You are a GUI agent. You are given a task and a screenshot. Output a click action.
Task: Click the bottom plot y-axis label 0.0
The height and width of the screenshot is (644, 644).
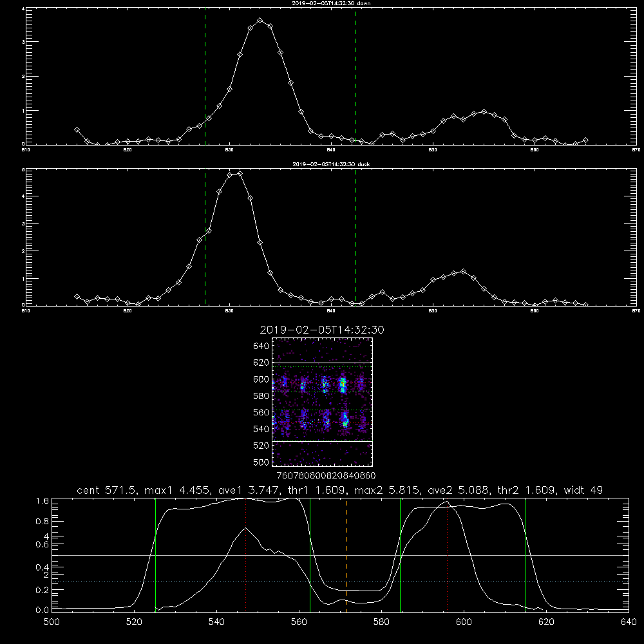tap(43, 611)
